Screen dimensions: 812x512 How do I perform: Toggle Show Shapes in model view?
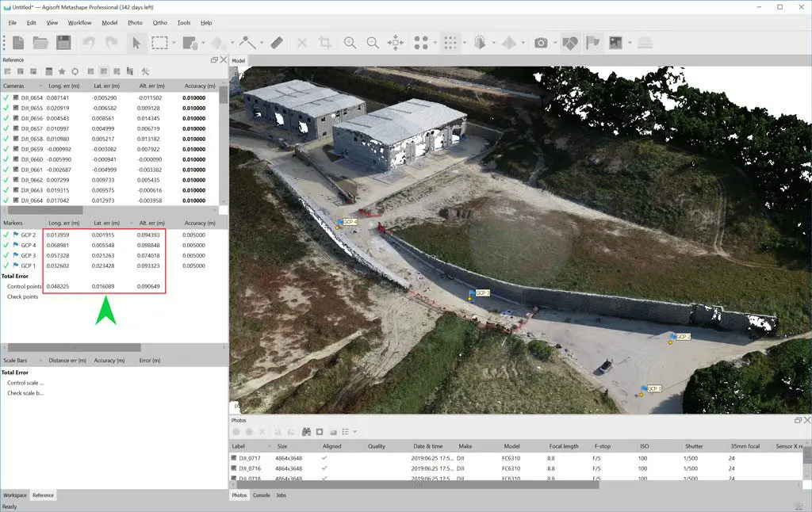569,43
